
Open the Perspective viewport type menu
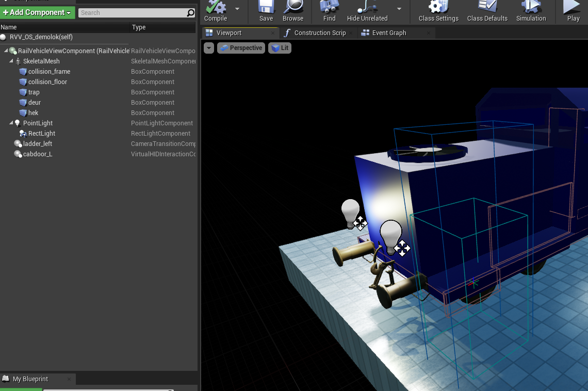241,48
